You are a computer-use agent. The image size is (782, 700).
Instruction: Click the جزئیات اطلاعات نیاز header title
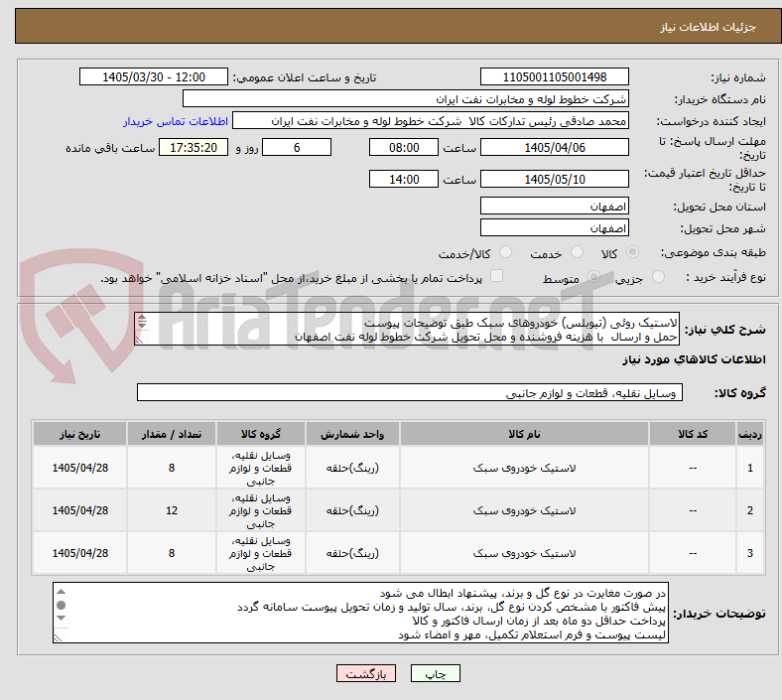click(x=709, y=27)
